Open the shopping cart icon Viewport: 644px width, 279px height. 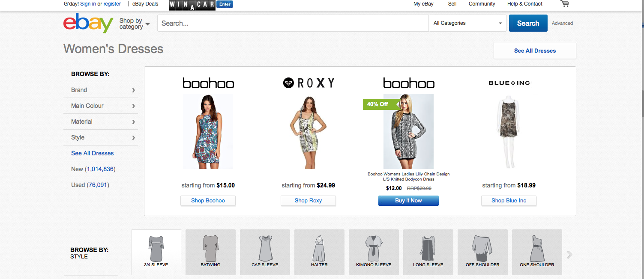(x=565, y=3)
